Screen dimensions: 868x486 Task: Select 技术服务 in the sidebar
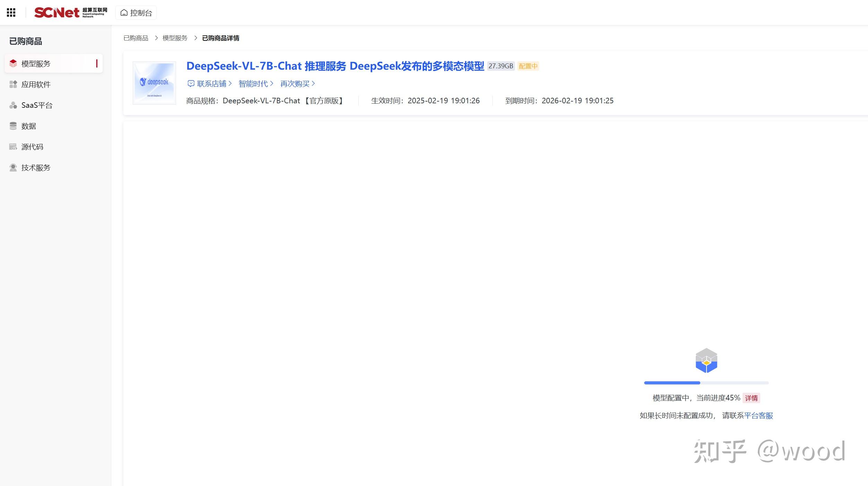pyautogui.click(x=36, y=167)
